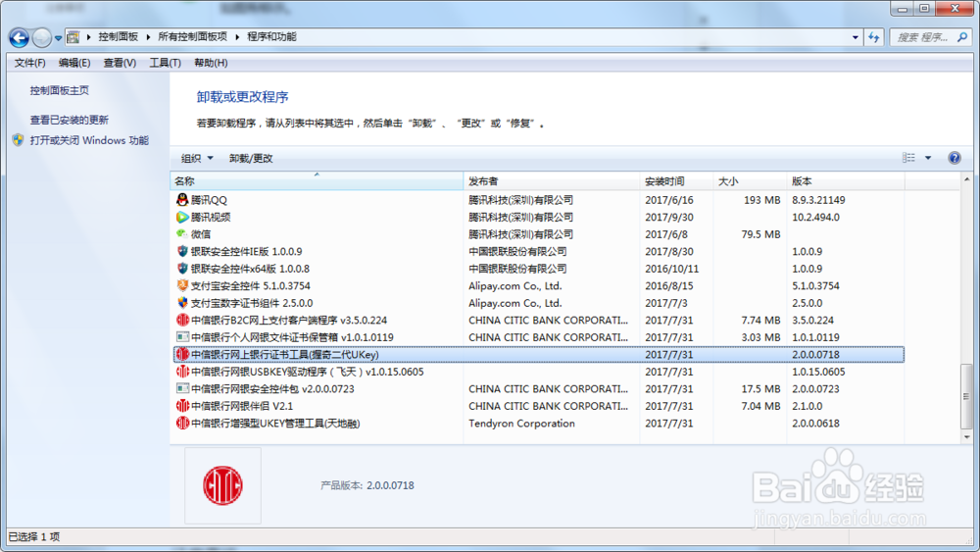Click the CITIC online banking companion V2.1 icon
This screenshot has height=552, width=980.
(182, 406)
